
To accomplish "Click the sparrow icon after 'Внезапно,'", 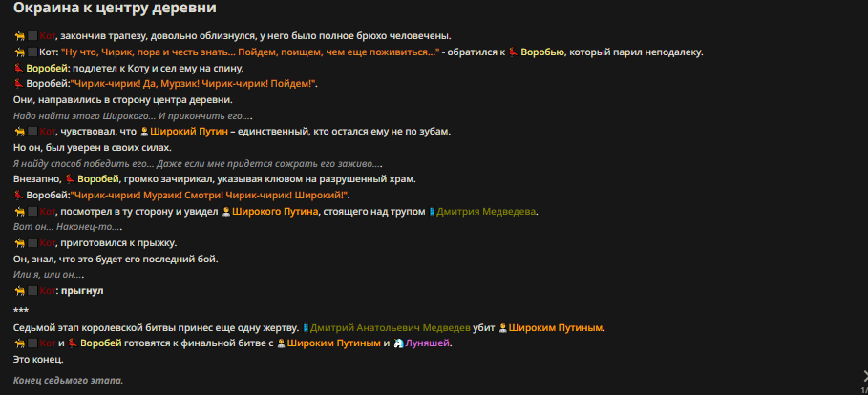I will click(71, 179).
